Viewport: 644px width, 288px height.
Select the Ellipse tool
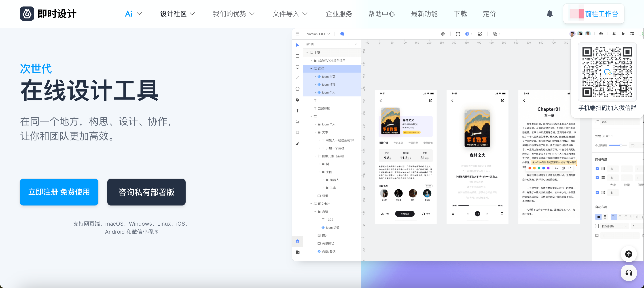(x=297, y=67)
